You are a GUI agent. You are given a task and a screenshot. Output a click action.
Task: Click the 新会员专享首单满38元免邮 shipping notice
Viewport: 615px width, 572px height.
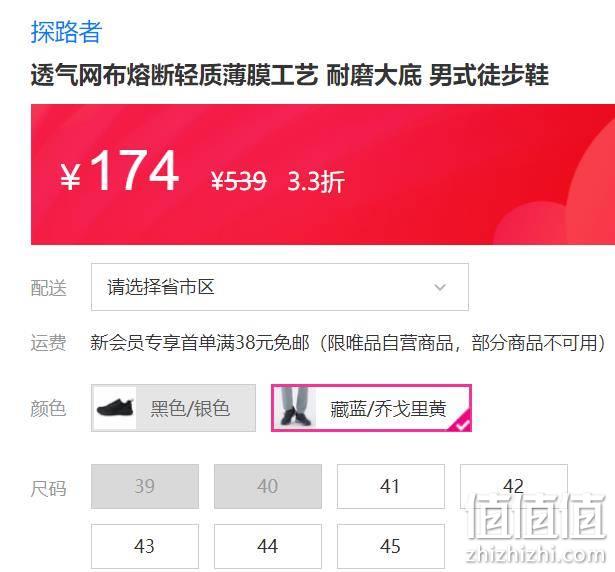tap(200, 342)
